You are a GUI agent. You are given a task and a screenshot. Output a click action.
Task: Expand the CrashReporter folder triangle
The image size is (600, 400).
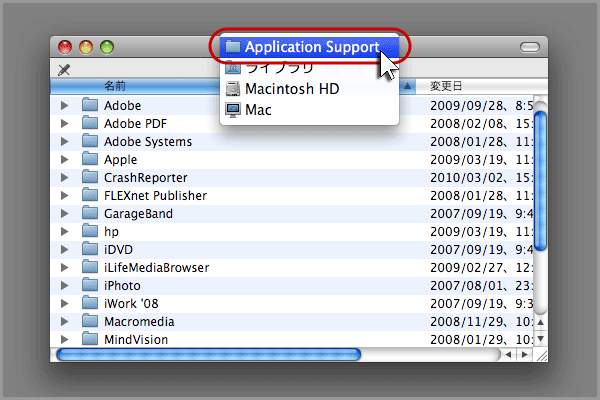click(x=64, y=177)
